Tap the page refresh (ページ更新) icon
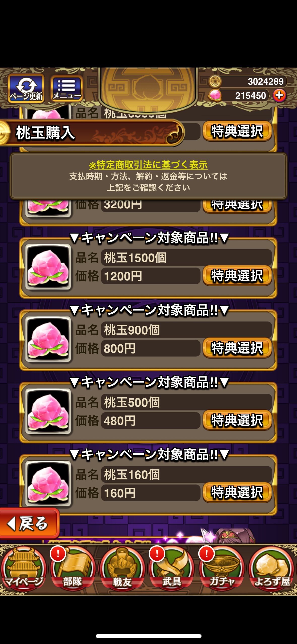 pos(26,88)
